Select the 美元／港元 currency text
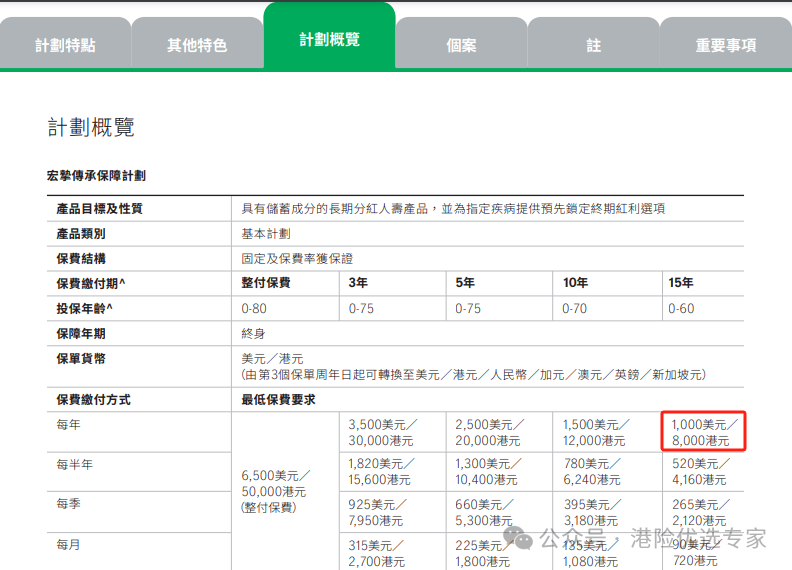This screenshot has height=570, width=792. tap(272, 359)
